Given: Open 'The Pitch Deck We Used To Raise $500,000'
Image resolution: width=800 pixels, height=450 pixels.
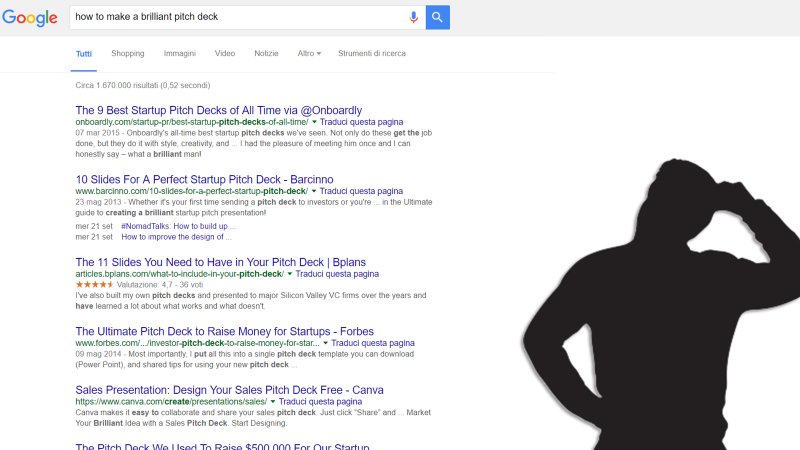Looking at the screenshot, I should tap(222, 447).
